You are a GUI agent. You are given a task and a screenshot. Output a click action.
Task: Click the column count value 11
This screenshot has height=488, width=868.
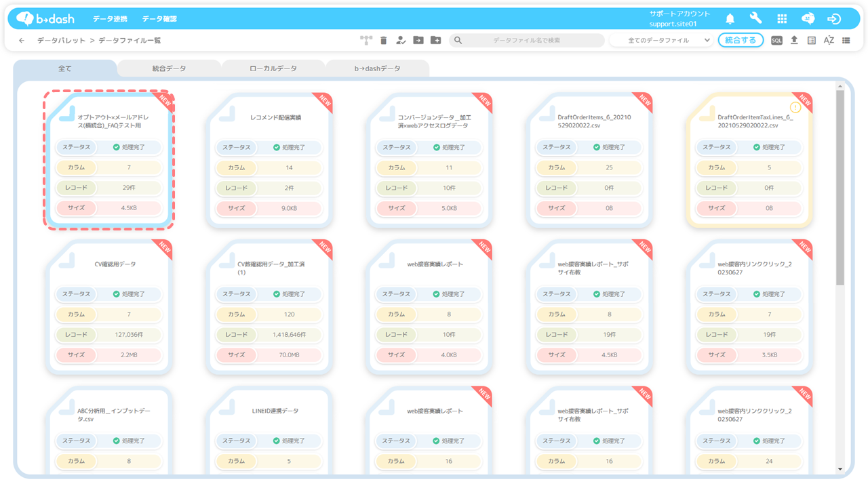click(449, 167)
